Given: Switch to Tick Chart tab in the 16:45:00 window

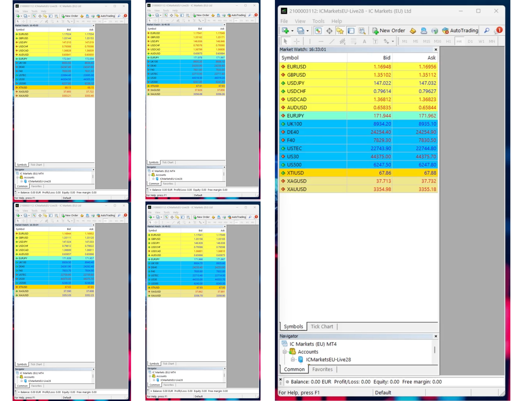Looking at the screenshot, I should pyautogui.click(x=36, y=165).
